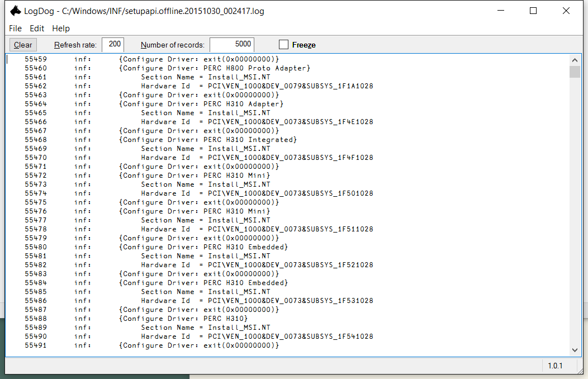Screen dimensions: 588x379
Task: Enable the Freeze checkbox
Action: pos(283,45)
